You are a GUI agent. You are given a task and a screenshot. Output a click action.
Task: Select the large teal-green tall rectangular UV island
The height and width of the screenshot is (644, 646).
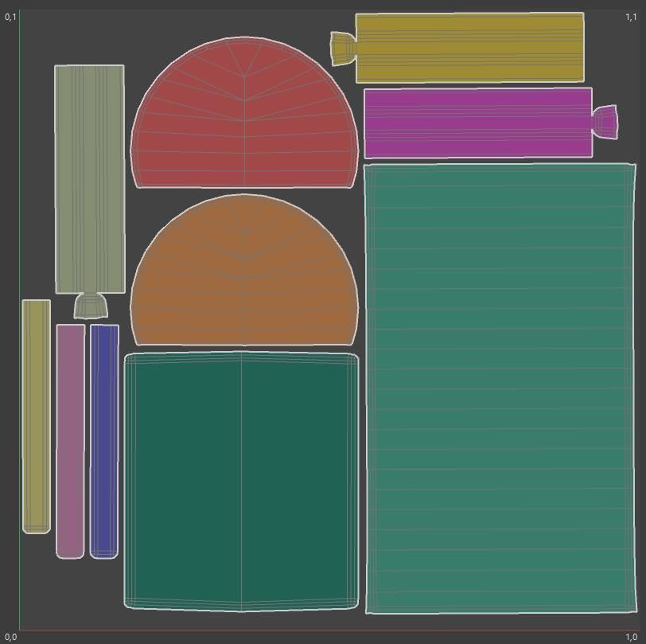(x=500, y=388)
